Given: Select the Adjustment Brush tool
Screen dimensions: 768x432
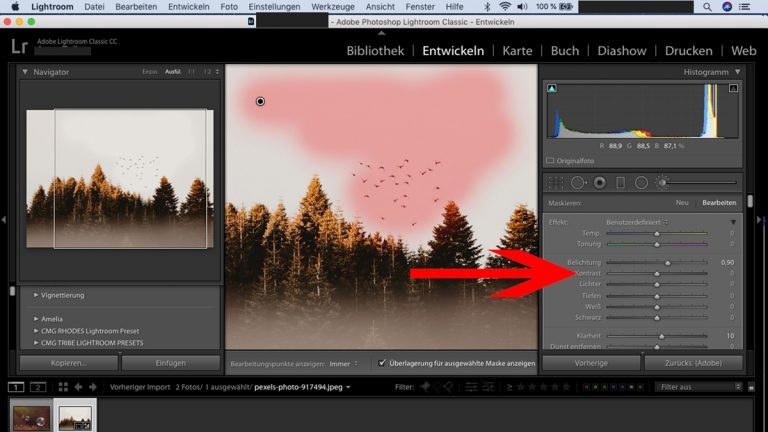Looking at the screenshot, I should tap(662, 182).
